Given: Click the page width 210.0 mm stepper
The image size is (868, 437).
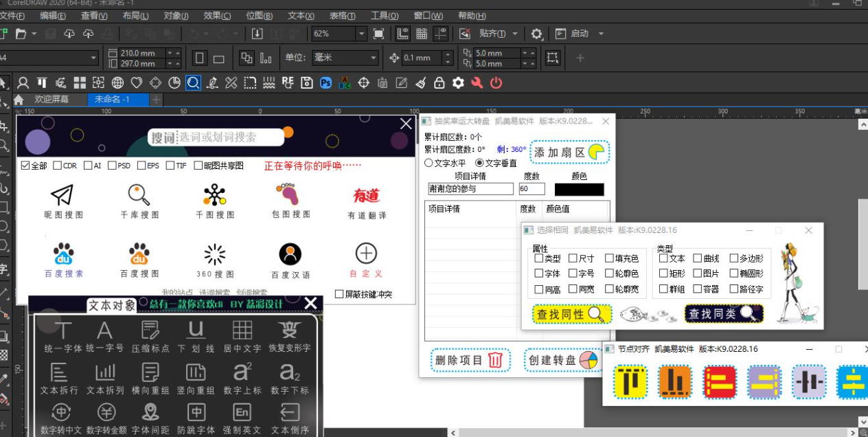Looking at the screenshot, I should click(x=174, y=53).
